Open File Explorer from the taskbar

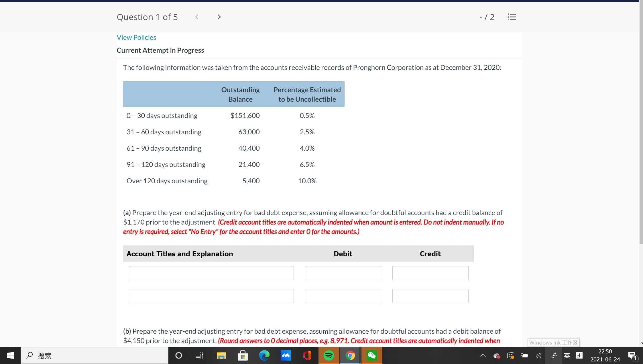(x=221, y=355)
